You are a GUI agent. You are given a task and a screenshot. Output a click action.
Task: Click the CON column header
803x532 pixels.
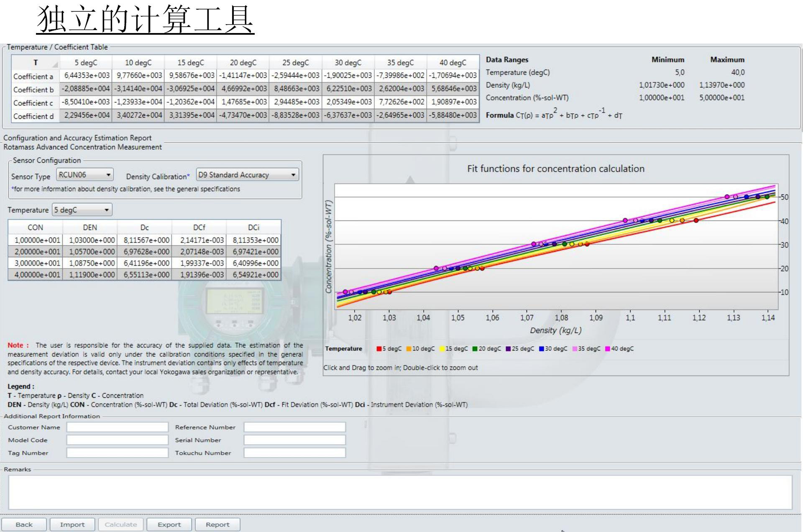(x=36, y=228)
